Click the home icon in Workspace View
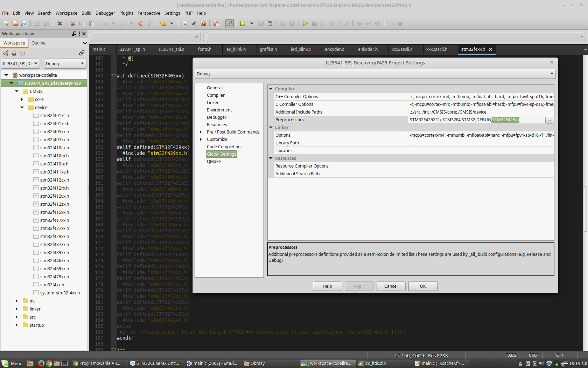The width and height of the screenshot is (588, 368). (x=14, y=53)
